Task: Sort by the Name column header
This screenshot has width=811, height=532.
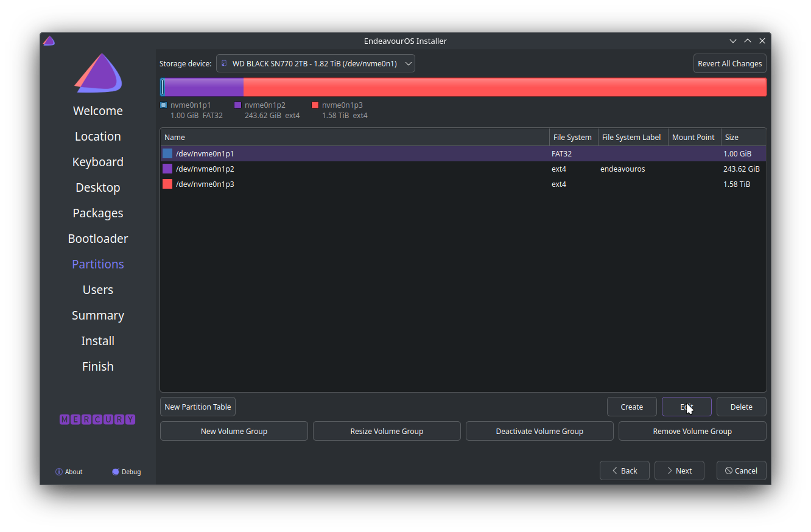Action: click(x=355, y=137)
